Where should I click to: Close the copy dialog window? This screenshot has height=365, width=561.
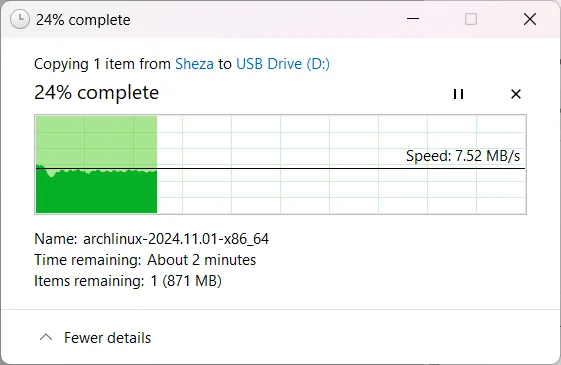(x=530, y=19)
